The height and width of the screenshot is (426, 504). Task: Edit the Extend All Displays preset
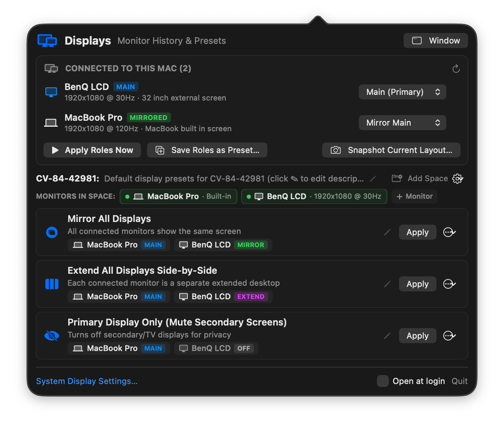[x=387, y=284]
